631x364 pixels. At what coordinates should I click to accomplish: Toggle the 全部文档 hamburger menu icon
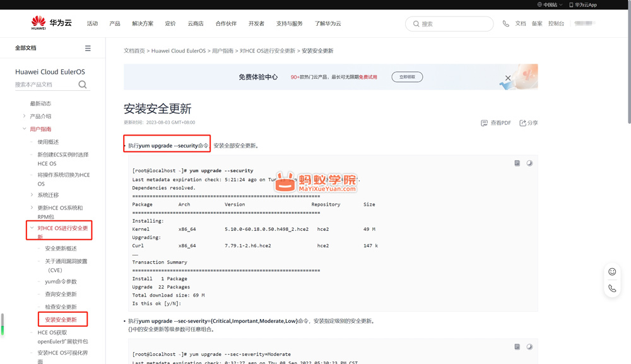[88, 49]
